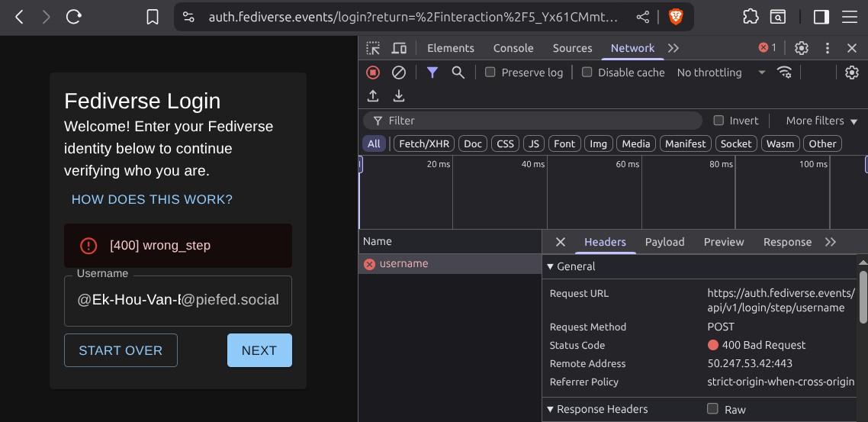Expand the More filters dropdown

click(x=821, y=121)
